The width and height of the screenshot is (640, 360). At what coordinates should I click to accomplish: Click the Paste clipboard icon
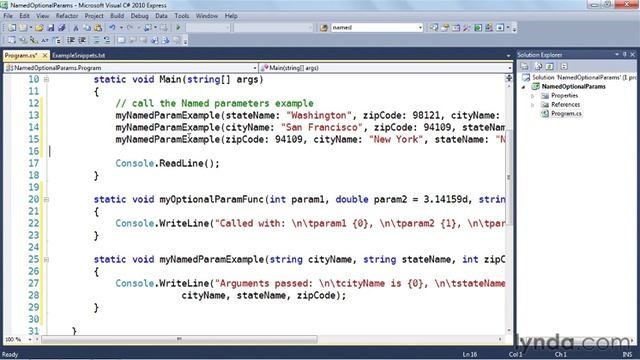[98, 28]
